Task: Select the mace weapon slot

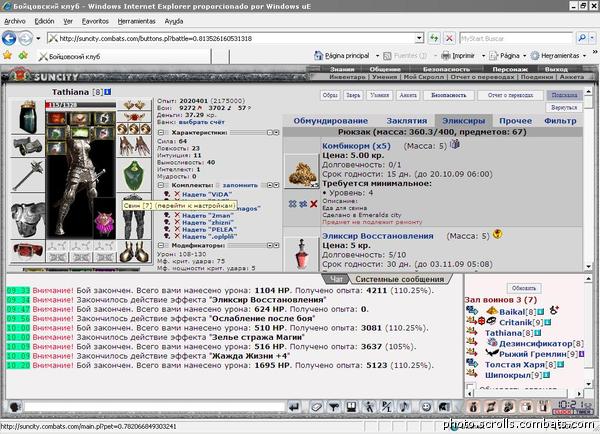Action: (x=28, y=176)
